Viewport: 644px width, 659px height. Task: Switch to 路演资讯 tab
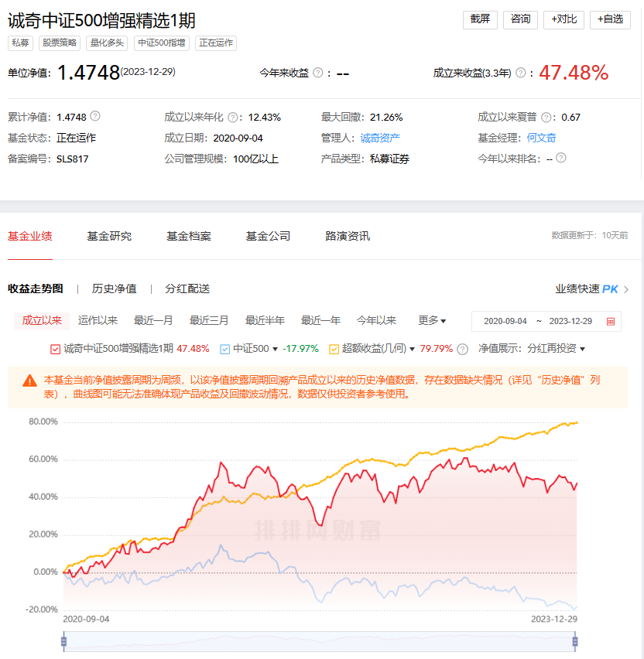click(x=348, y=236)
